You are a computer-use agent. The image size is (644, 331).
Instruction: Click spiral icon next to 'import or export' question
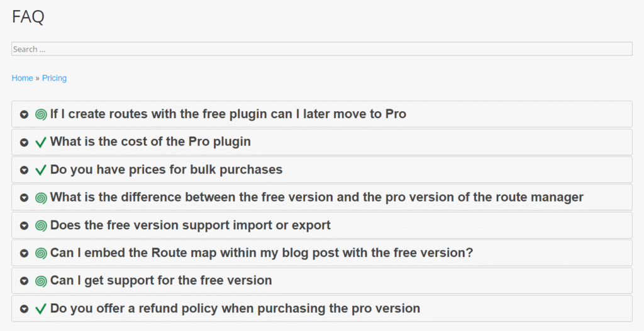click(41, 225)
